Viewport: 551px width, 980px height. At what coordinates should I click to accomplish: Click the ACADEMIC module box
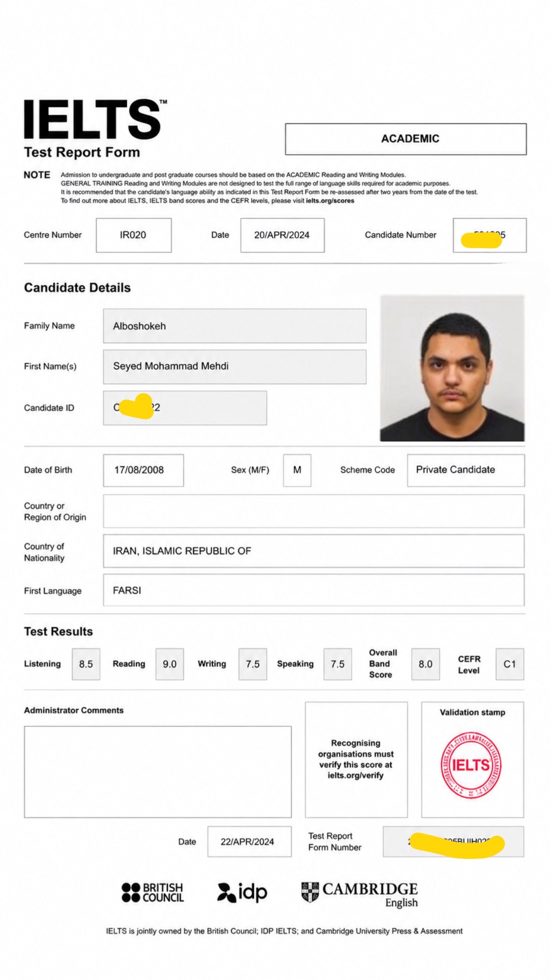click(406, 139)
